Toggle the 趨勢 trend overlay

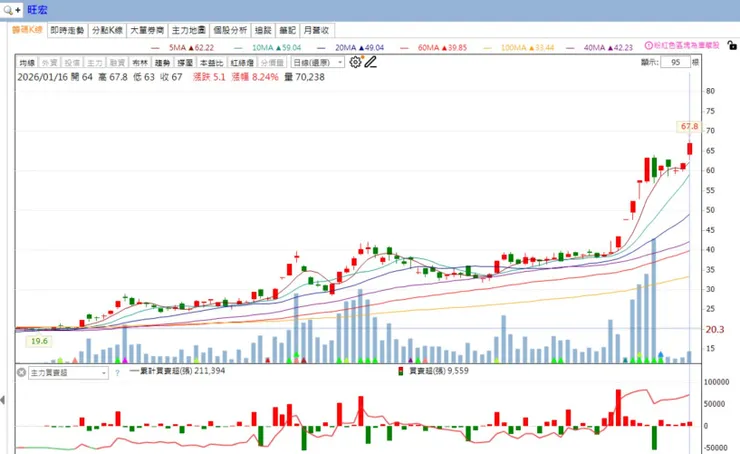point(162,62)
